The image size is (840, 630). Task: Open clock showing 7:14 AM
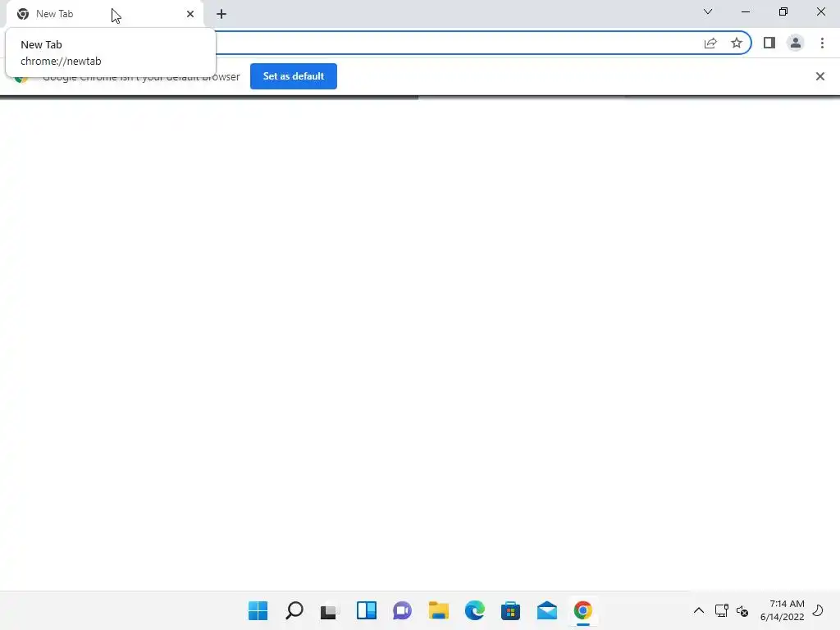782,610
